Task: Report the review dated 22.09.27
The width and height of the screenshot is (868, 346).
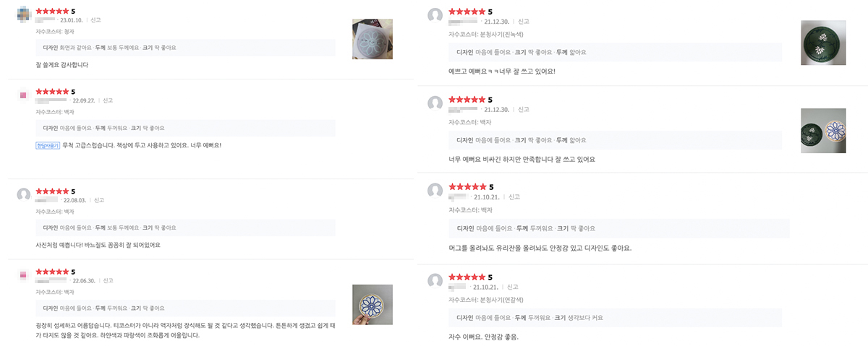Action: click(108, 100)
